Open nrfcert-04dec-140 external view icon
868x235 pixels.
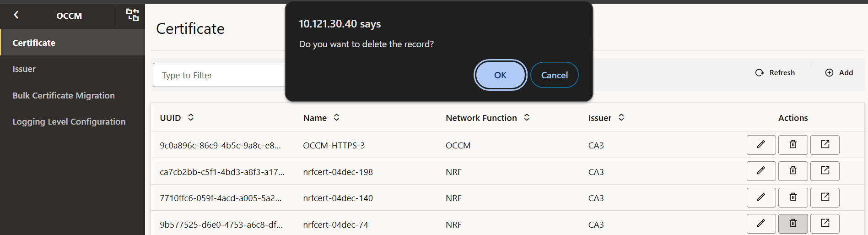click(825, 197)
